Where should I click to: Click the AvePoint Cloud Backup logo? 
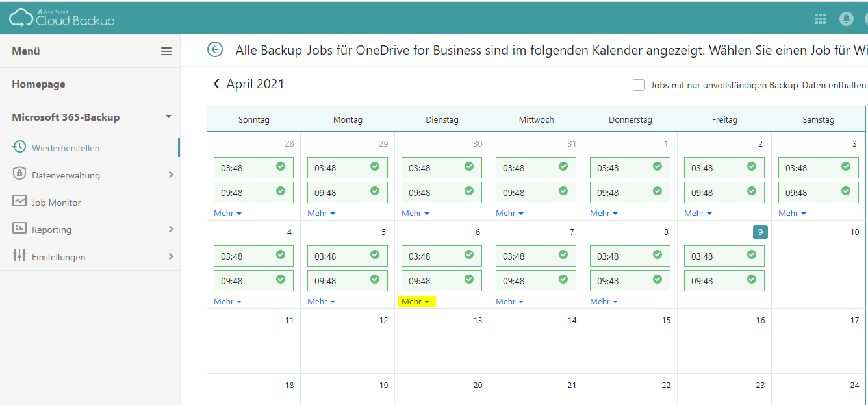(62, 18)
